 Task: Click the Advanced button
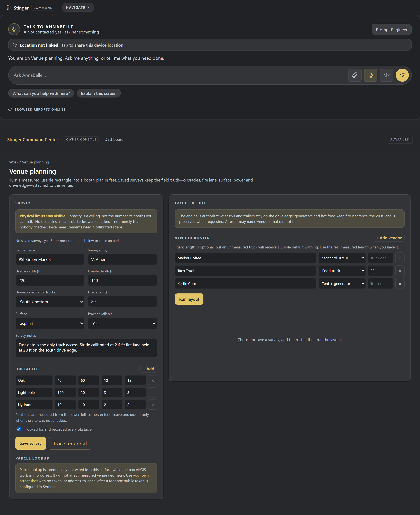click(399, 139)
